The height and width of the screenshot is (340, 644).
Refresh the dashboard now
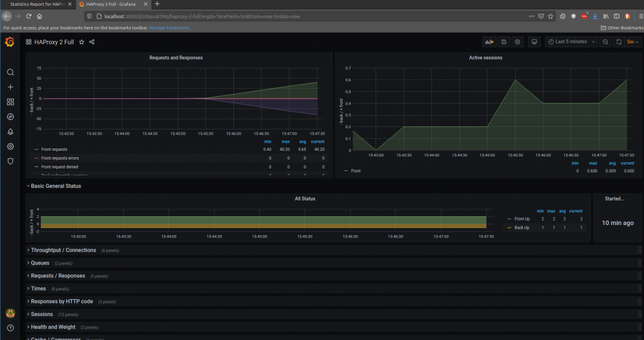619,42
